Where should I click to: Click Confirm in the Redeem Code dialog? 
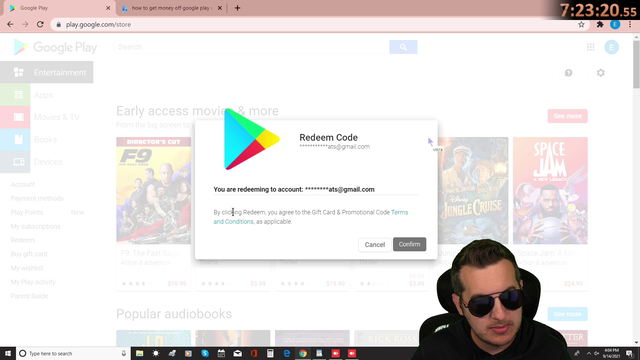(409, 244)
